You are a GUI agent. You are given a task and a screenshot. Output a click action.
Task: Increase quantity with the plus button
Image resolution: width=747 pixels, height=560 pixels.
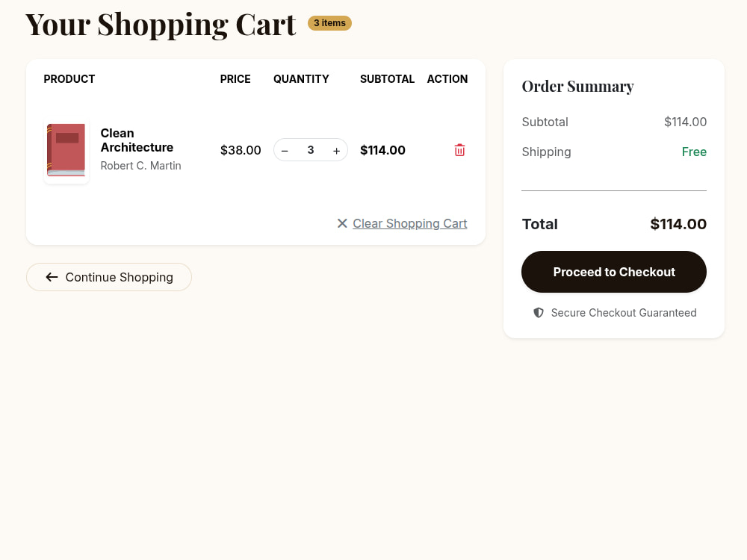click(336, 151)
